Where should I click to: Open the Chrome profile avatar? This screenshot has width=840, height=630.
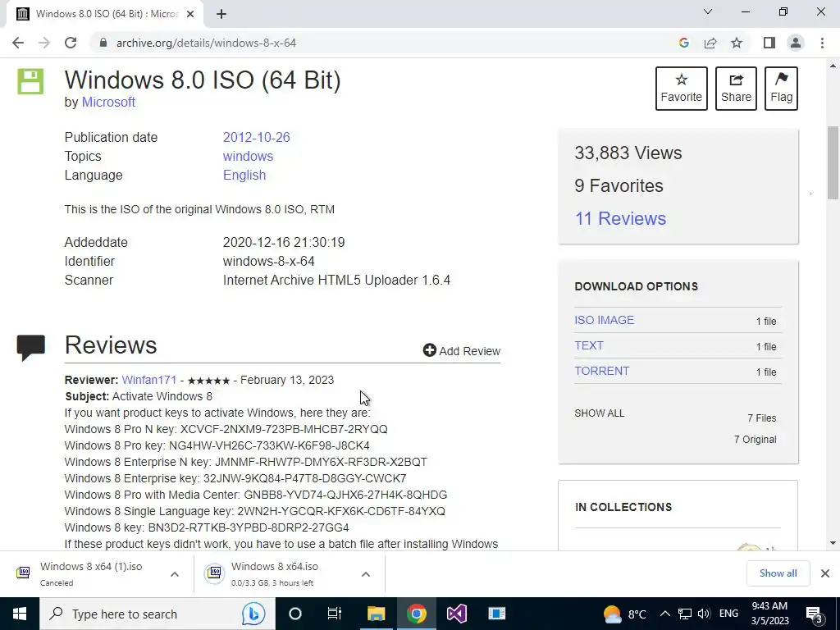796,43
